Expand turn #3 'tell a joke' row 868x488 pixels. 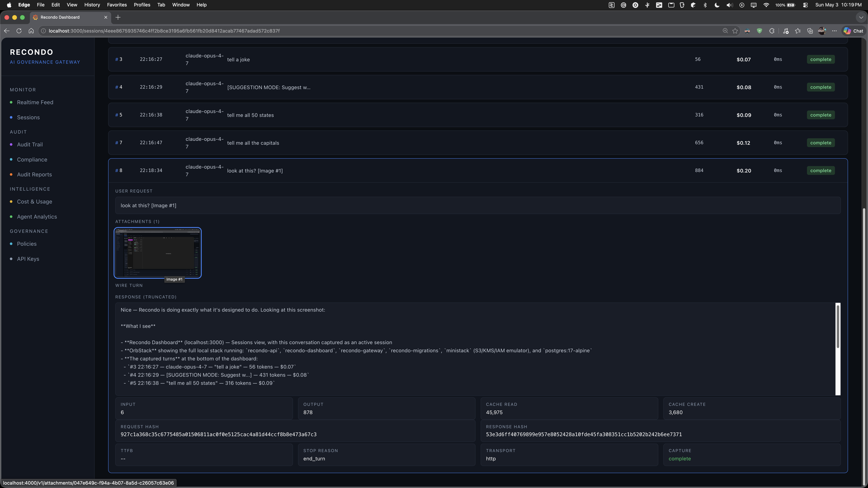click(478, 59)
